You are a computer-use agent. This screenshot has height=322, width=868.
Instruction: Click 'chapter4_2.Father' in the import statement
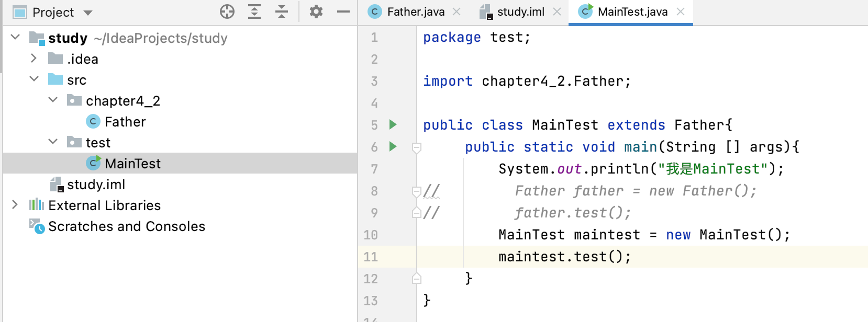[x=552, y=81]
